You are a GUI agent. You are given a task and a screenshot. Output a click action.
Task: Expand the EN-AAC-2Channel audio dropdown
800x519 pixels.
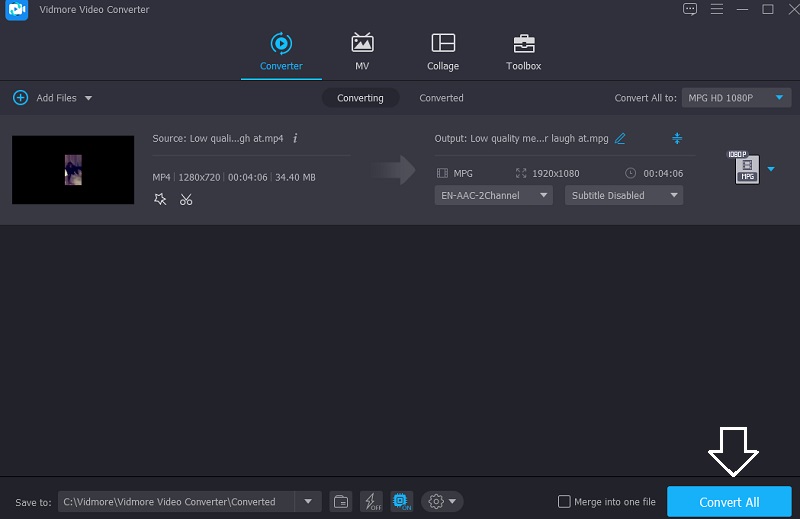coord(494,195)
